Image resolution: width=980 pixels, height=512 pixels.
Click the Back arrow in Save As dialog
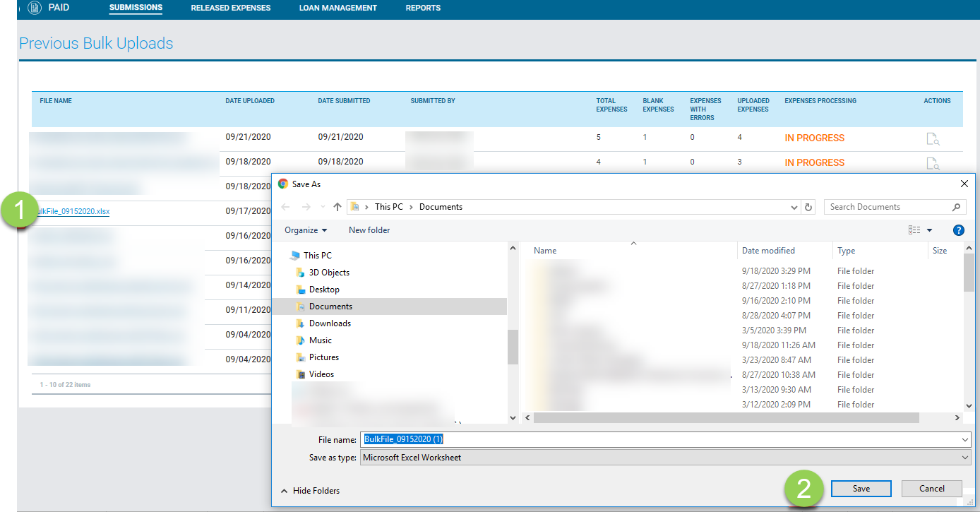click(x=286, y=207)
